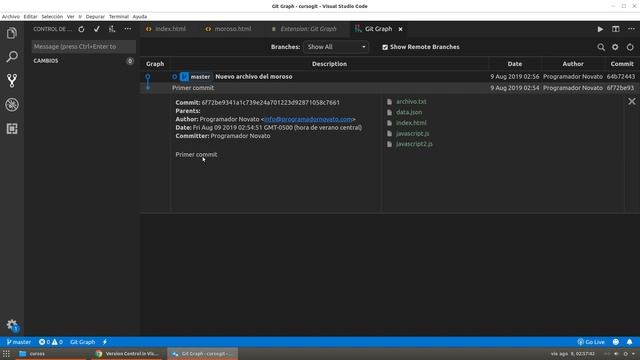Click the smiley feedback icon in status bar
Viewport: 640px width, 360px height.
coord(616,342)
